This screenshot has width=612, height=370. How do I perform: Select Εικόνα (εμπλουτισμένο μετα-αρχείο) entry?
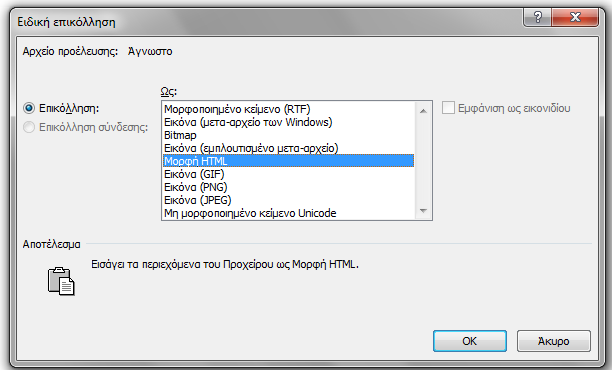coord(288,148)
